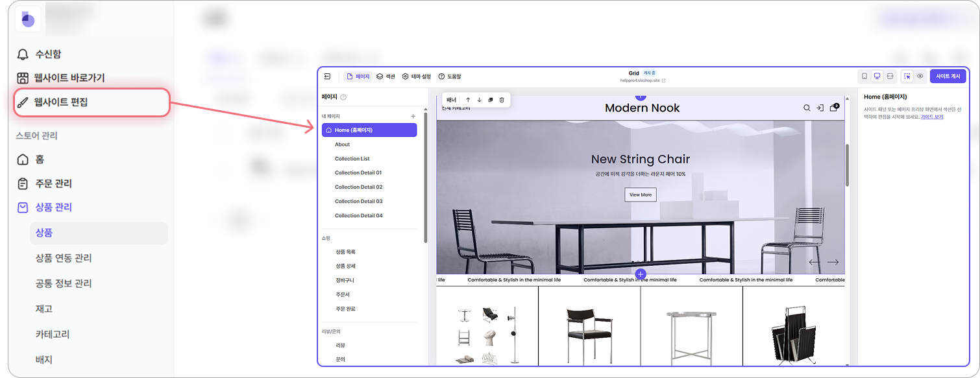
Task: Click the magazine rack product thumbnail
Action: [792, 335]
